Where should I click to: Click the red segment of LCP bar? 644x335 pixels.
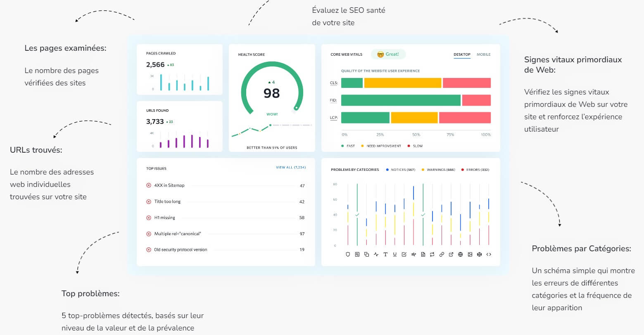point(465,118)
